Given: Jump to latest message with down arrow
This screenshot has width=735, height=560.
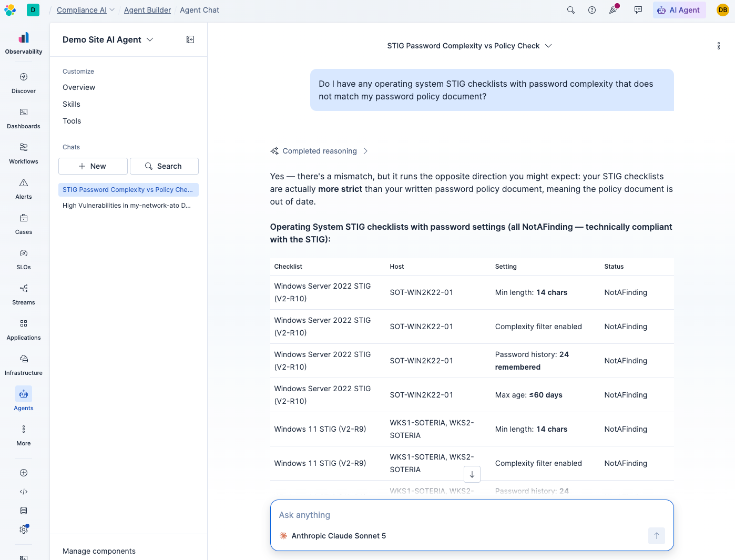Looking at the screenshot, I should click(x=472, y=474).
